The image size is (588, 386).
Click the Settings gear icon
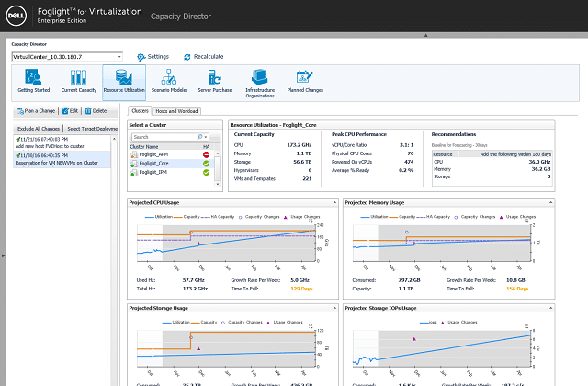pos(141,57)
